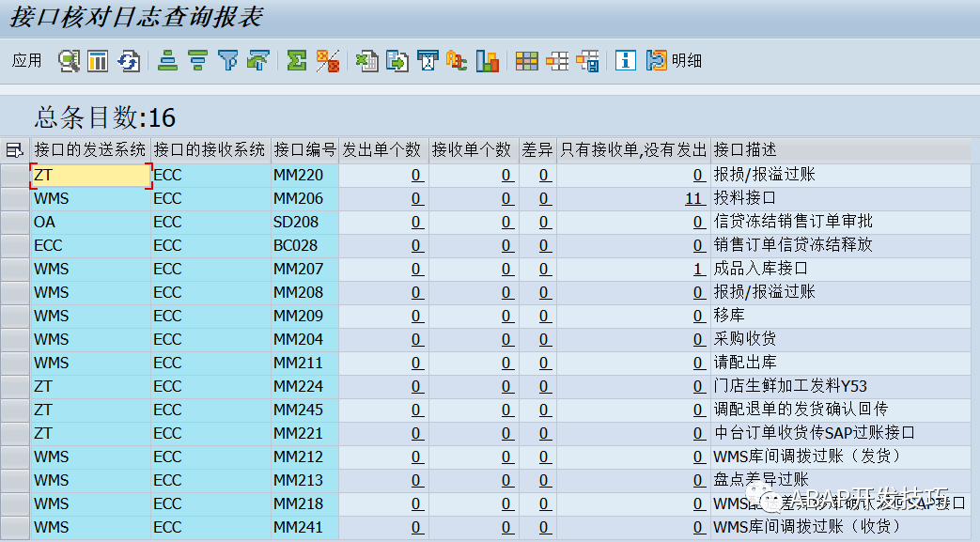980x542 pixels.
Task: Click the funnel icon with green arrow
Action: pyautogui.click(x=258, y=61)
